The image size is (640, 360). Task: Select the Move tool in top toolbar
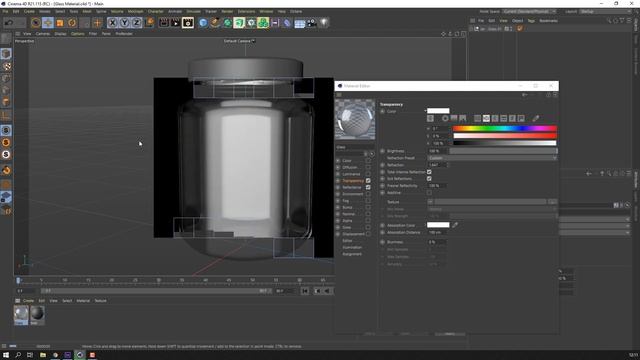coord(48,23)
